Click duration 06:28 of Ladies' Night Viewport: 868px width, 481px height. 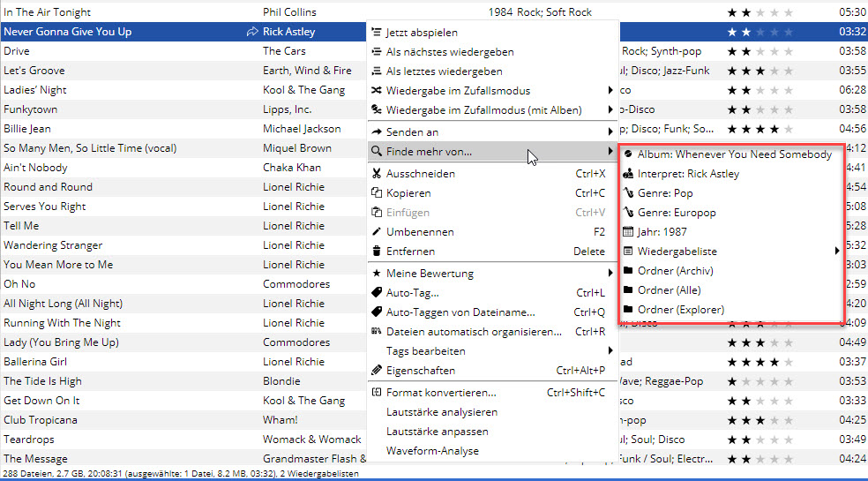coord(852,90)
